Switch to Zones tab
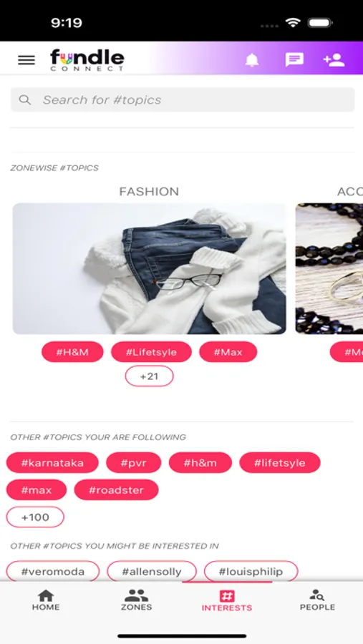Viewport: 363px width, 644px height. pyautogui.click(x=137, y=600)
